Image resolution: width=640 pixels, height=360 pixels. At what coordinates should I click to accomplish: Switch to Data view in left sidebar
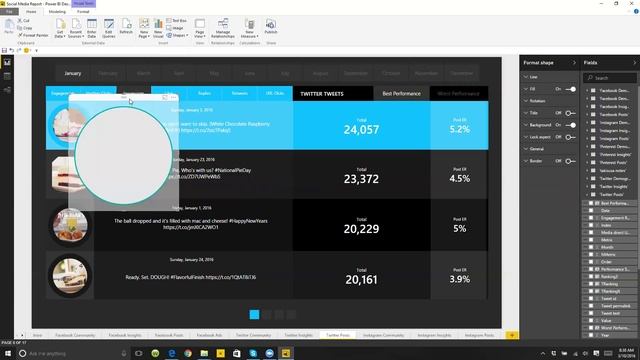tap(7, 76)
